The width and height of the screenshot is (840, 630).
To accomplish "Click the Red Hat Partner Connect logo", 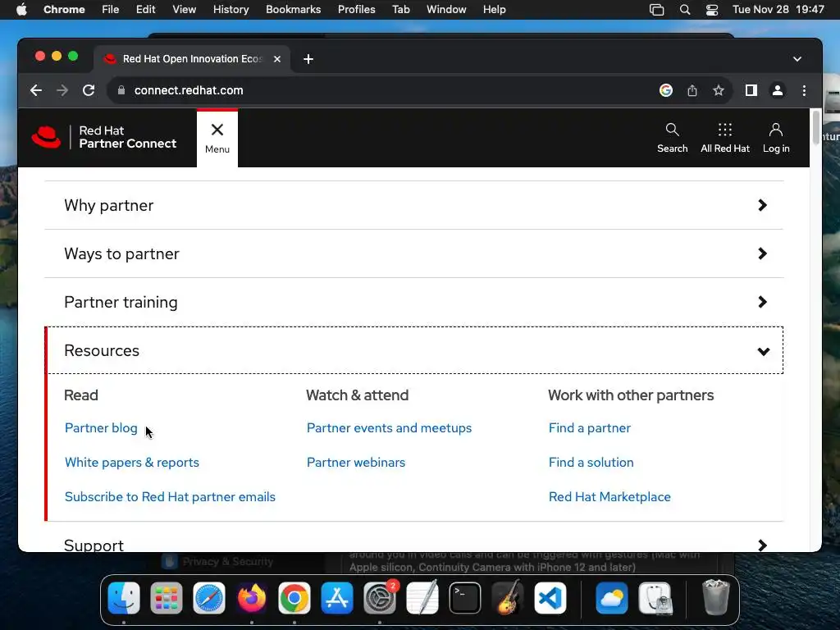I will (x=104, y=137).
